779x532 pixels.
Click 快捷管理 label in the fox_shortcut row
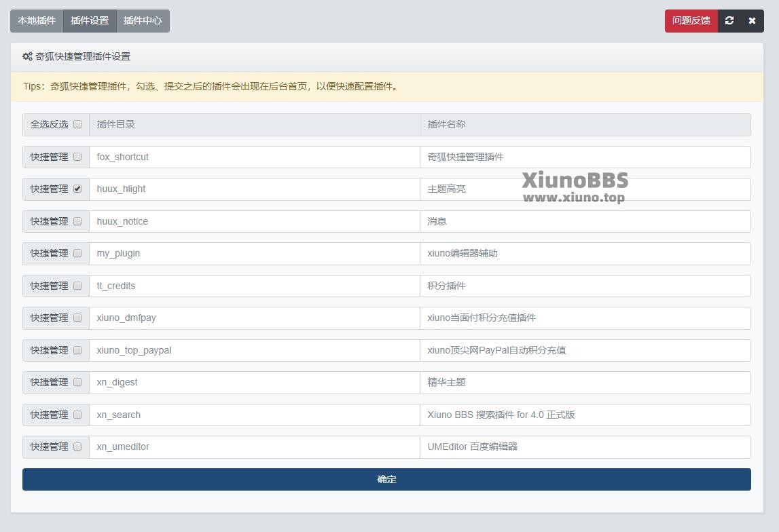click(x=49, y=157)
